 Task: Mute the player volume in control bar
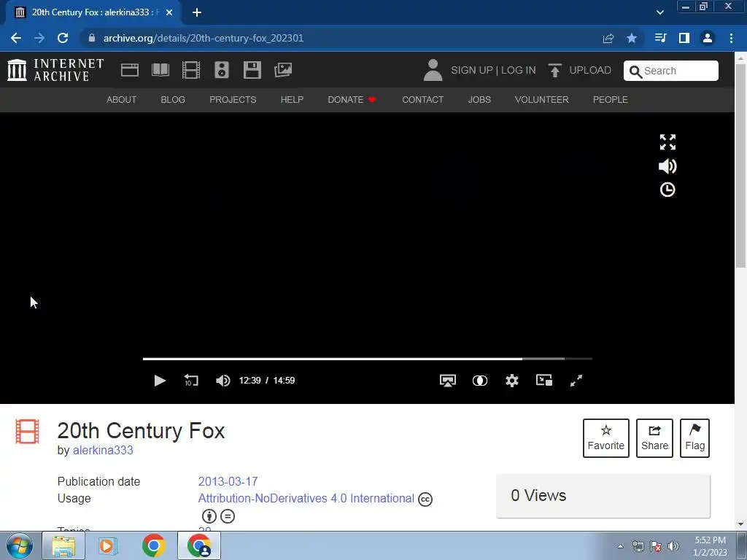pos(223,381)
